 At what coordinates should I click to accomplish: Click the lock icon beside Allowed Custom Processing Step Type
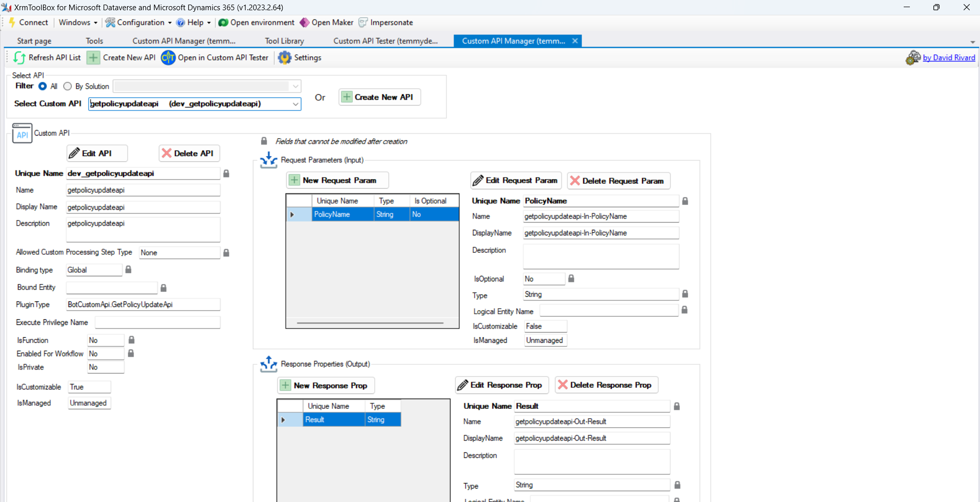coord(226,253)
